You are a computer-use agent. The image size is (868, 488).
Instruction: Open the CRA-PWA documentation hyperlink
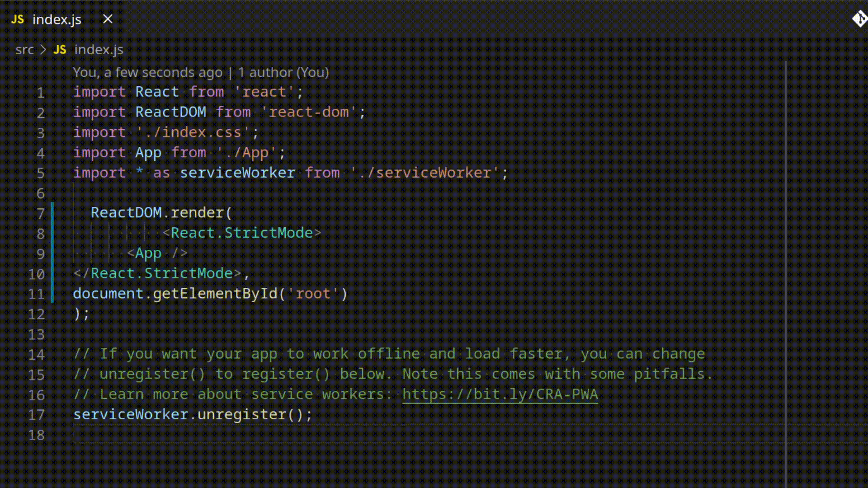point(500,394)
